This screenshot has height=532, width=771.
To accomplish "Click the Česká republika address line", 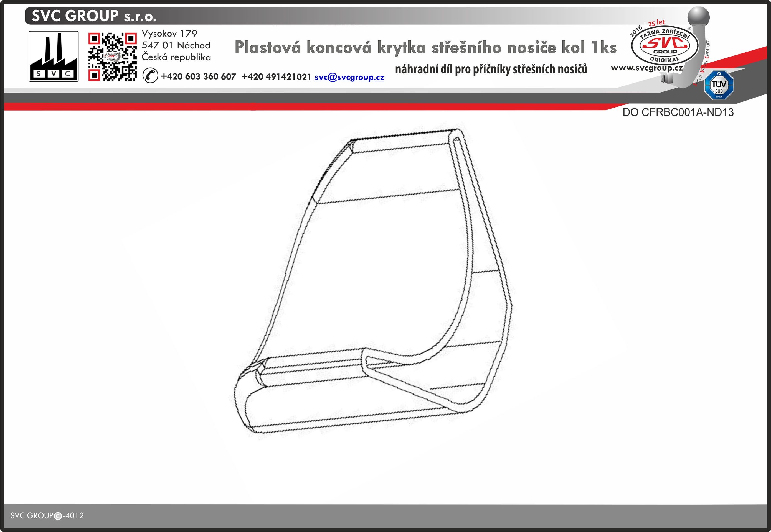I will pos(176,57).
